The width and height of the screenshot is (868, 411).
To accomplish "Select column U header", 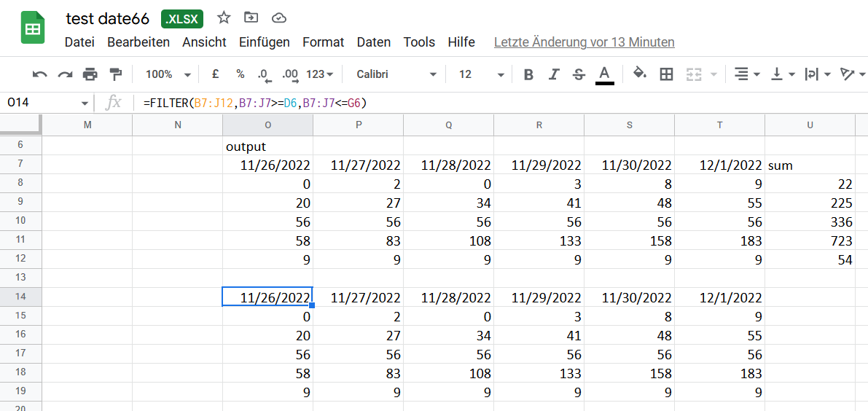I will 810,125.
